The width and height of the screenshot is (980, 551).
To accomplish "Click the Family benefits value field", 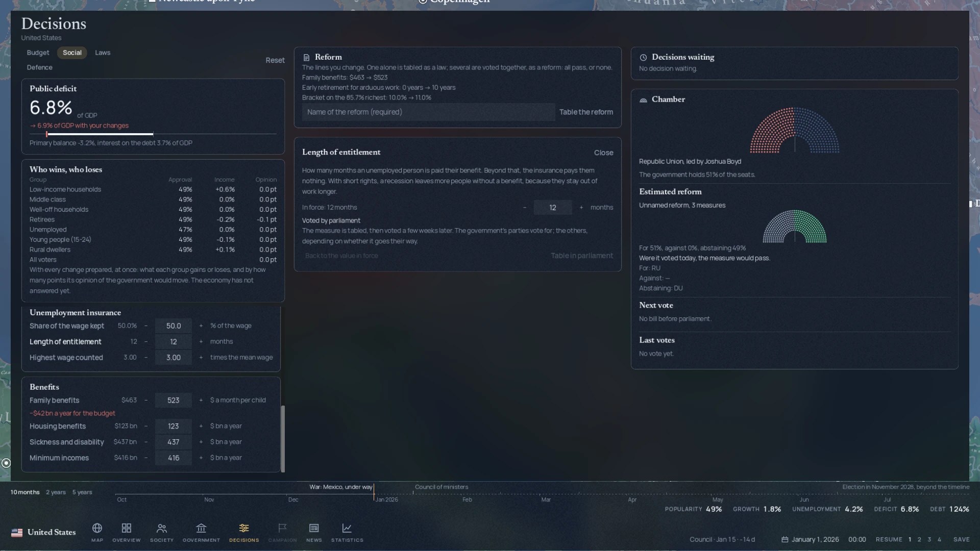I will tap(174, 400).
